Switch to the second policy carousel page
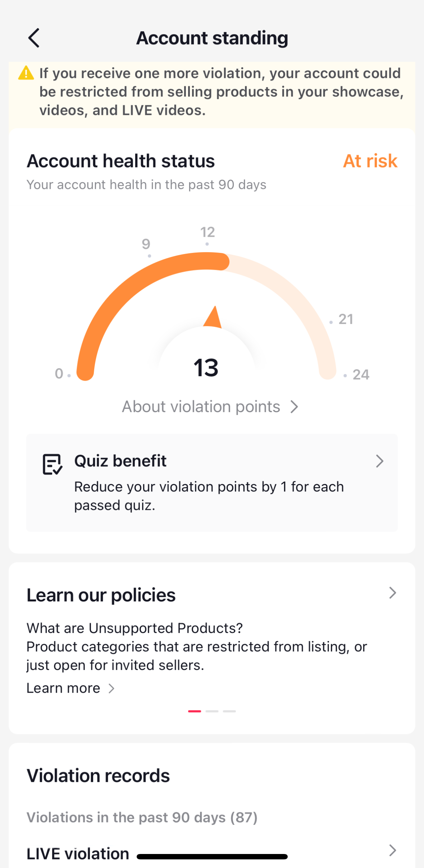This screenshot has height=868, width=424. [212, 711]
